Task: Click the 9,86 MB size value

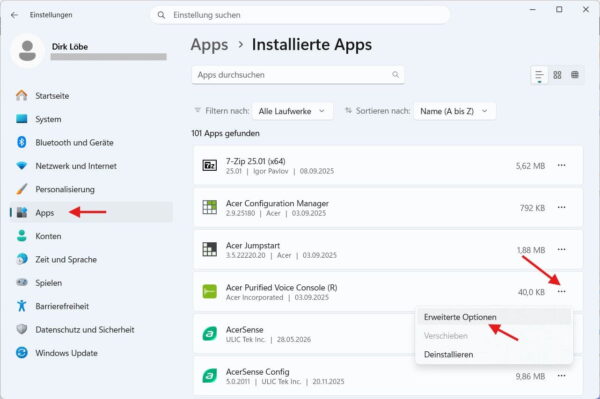Action: (530, 376)
